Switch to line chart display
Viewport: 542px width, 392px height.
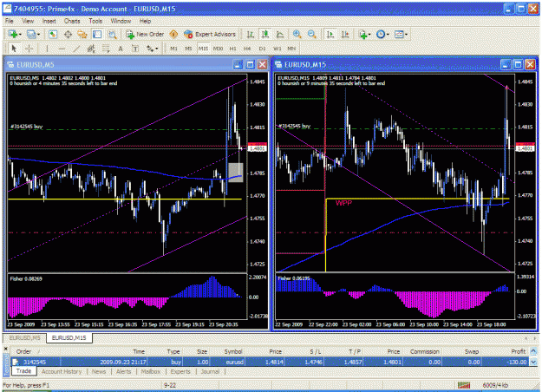click(x=280, y=34)
